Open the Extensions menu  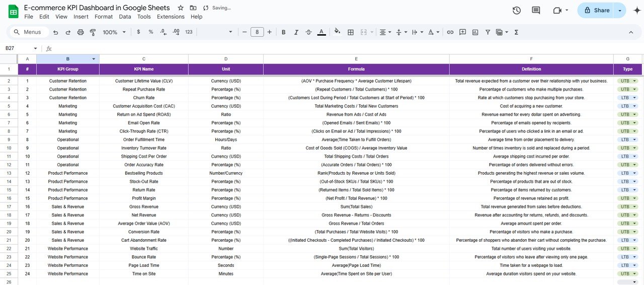171,17
